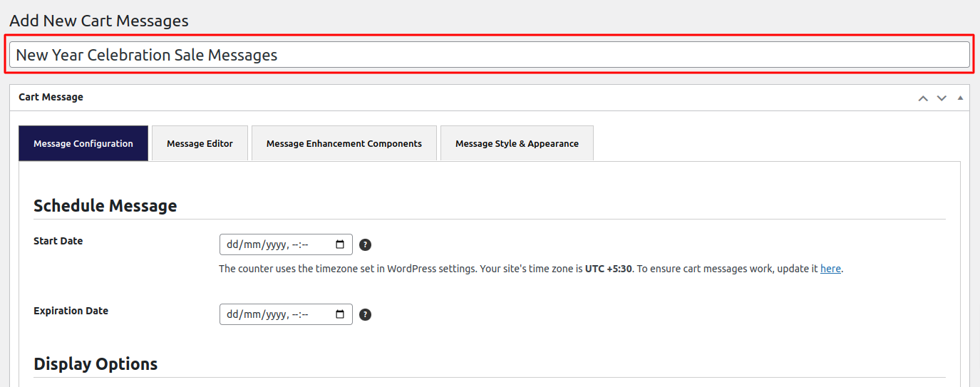Click the Expiration Date label
Image resolution: width=980 pixels, height=387 pixels.
(71, 311)
